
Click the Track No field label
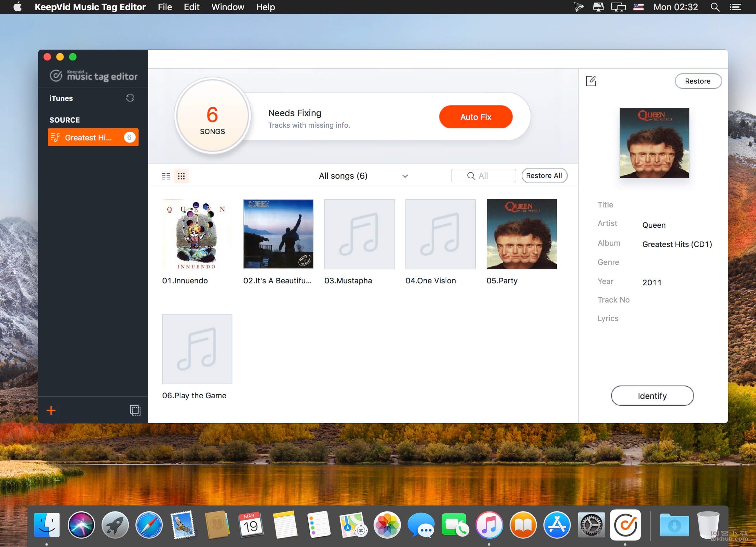pos(614,300)
